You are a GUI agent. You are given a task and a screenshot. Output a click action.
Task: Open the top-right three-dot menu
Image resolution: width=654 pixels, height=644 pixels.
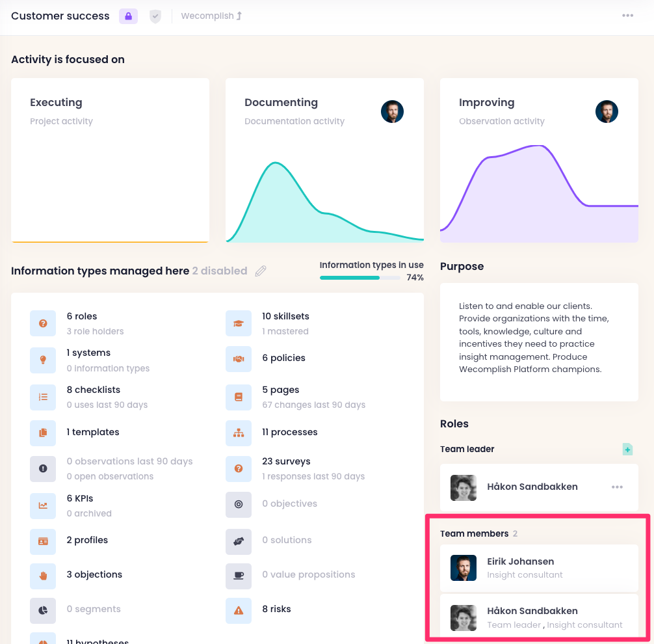(627, 16)
